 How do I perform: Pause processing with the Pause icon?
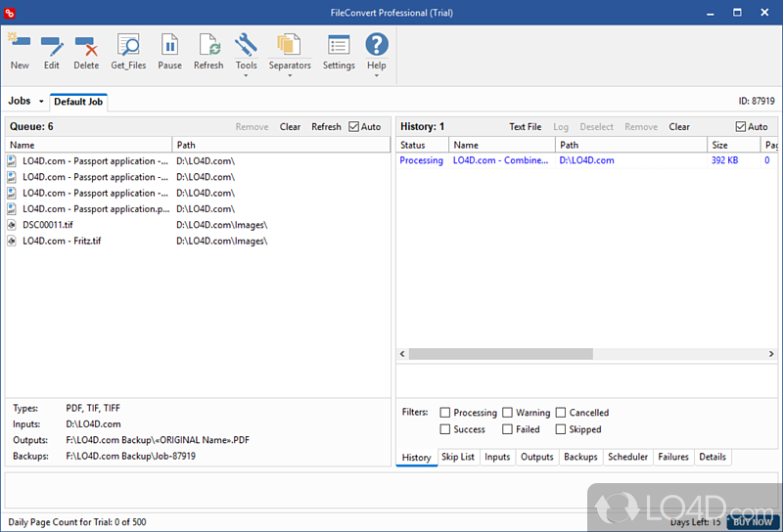pyautogui.click(x=169, y=51)
